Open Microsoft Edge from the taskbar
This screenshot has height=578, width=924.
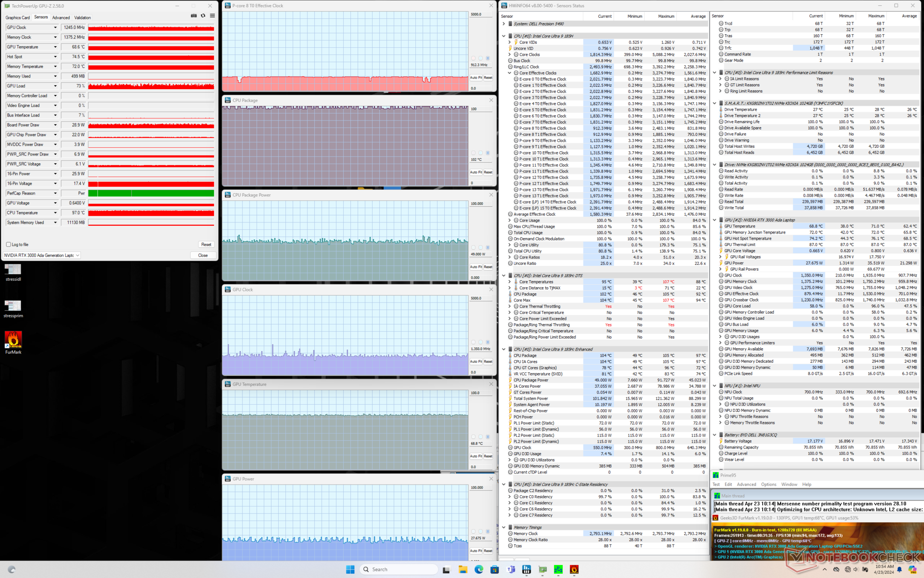click(x=478, y=569)
